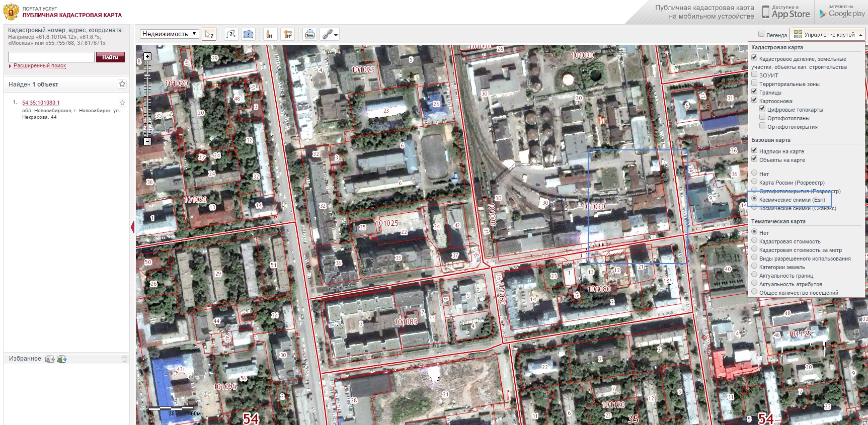Activate the distance measurement ruler tool
Viewport: 868px width, 425px height.
(270, 34)
